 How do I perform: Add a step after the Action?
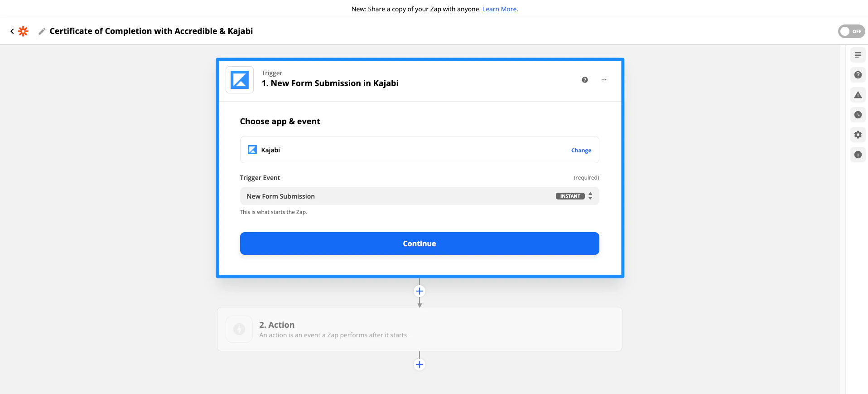(420, 365)
